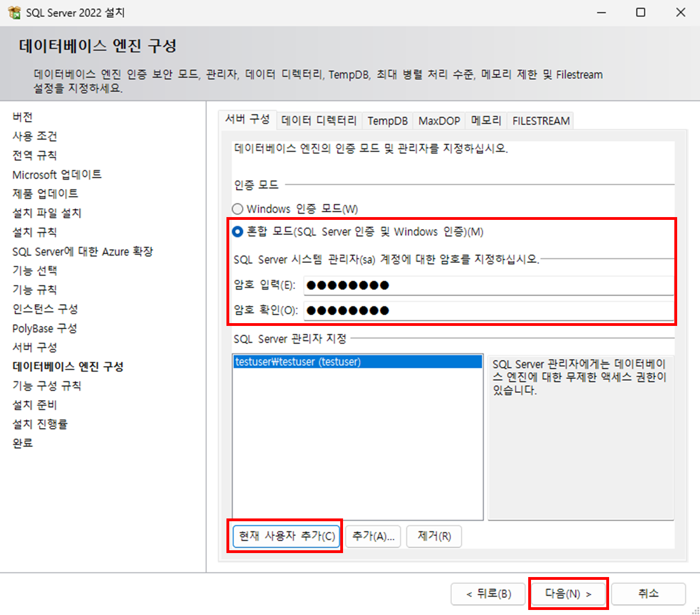Open the 메모리 tab

pos(486,121)
